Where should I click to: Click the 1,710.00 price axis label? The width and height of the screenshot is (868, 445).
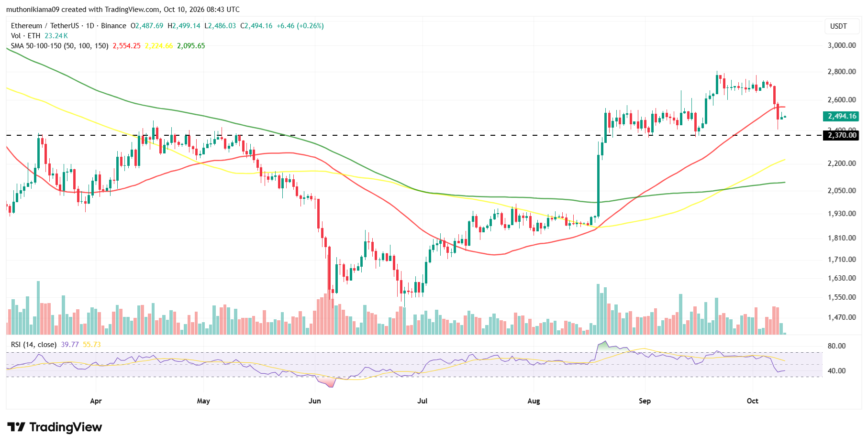(x=842, y=260)
